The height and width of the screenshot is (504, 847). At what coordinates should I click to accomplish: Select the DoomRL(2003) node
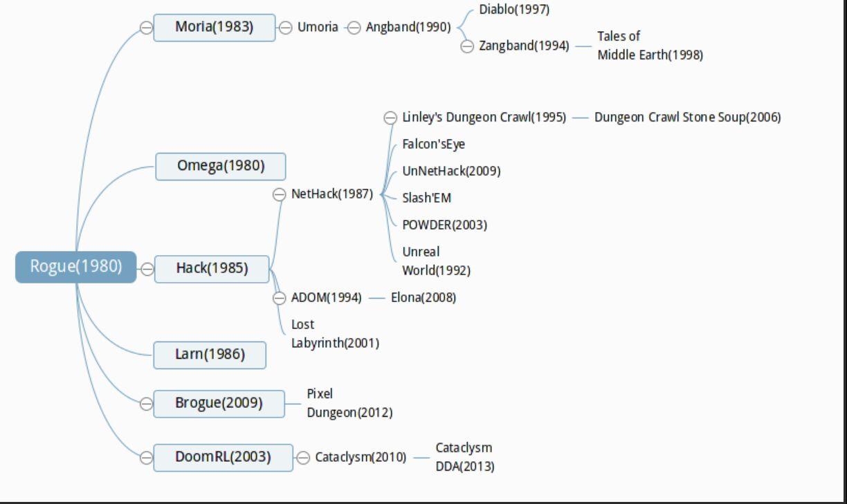tap(223, 458)
